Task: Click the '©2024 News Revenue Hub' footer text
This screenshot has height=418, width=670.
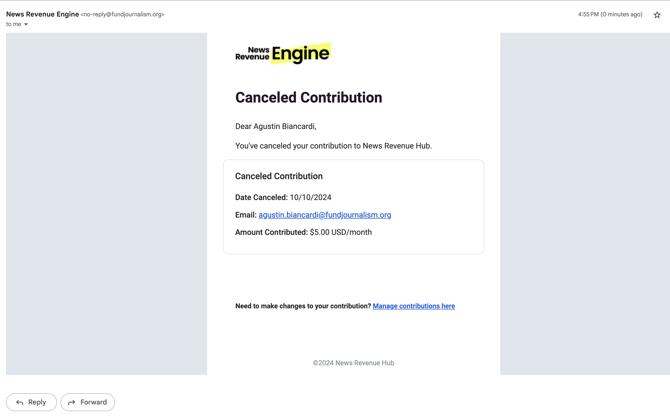Action: (x=353, y=363)
